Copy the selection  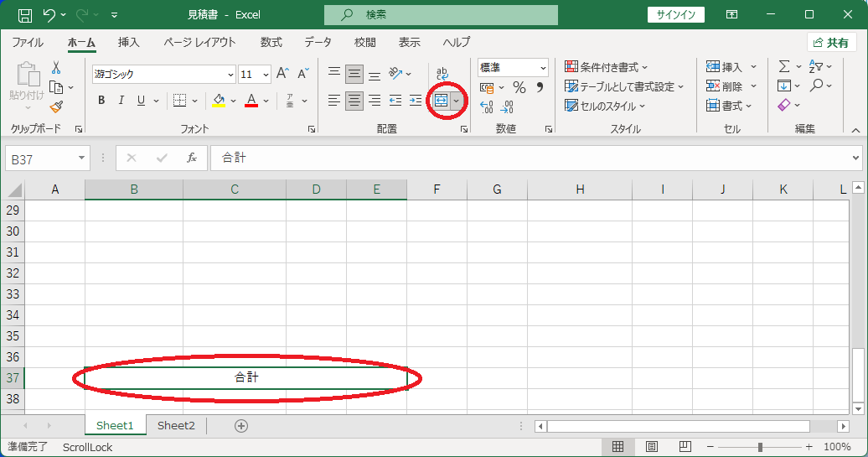coord(56,87)
